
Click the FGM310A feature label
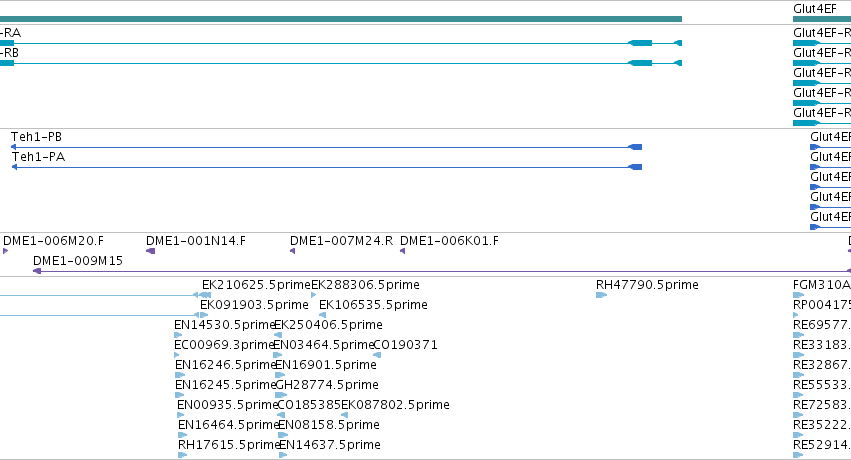click(822, 285)
